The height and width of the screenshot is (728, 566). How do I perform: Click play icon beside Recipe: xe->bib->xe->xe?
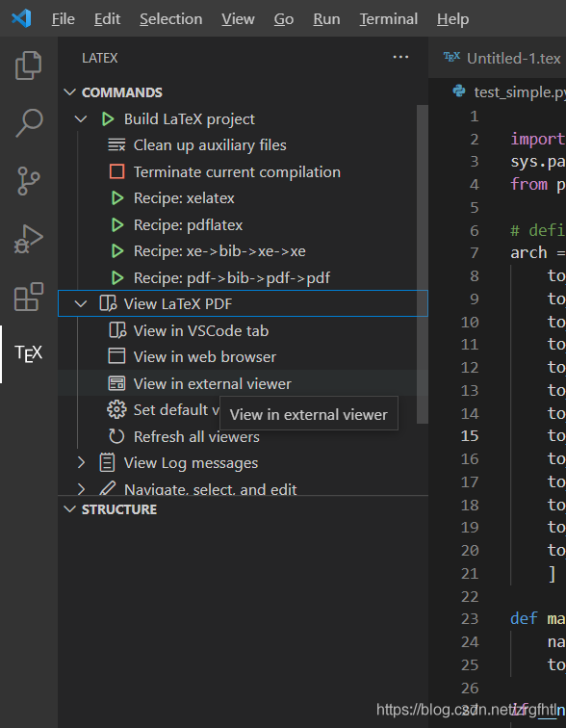(117, 251)
